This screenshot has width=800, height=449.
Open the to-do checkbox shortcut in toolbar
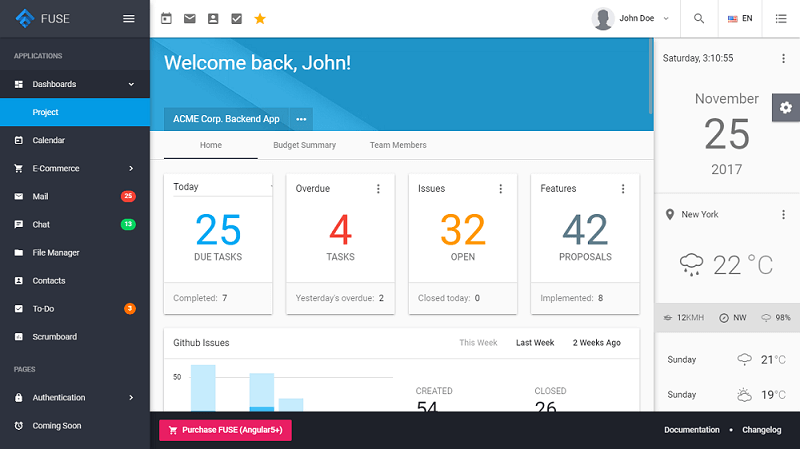tap(237, 19)
